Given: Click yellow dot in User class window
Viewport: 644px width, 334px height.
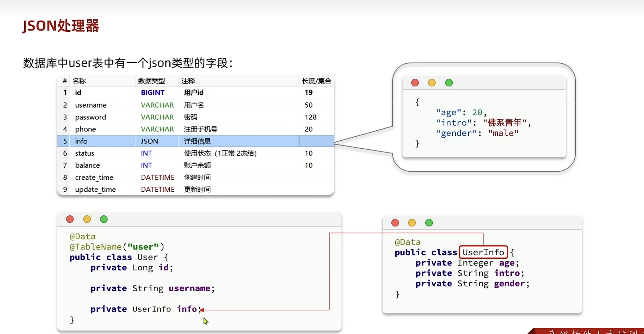Looking at the screenshot, I should [x=87, y=219].
